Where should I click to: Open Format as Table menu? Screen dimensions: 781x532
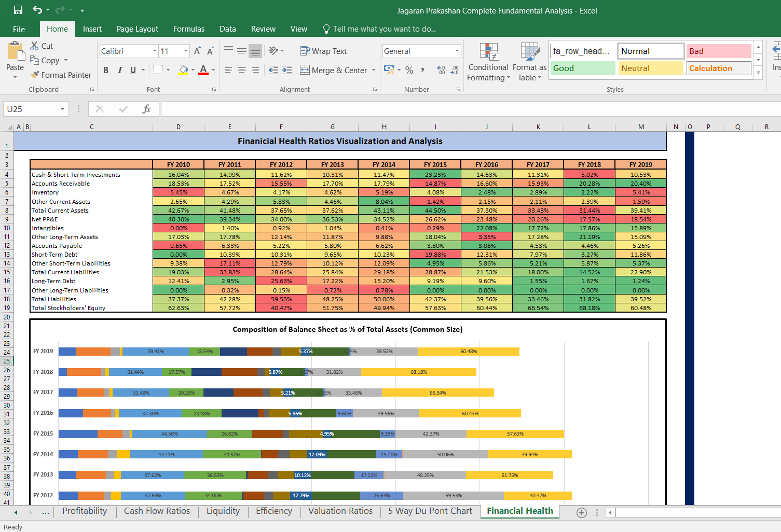pos(529,62)
